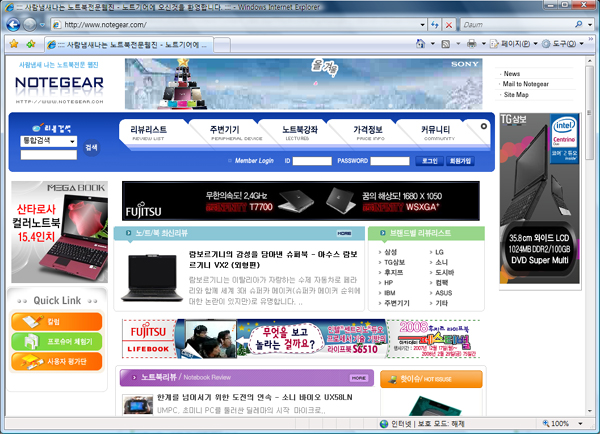Screen dimensions: 600x434
Task: Open the News link
Action: pyautogui.click(x=512, y=73)
